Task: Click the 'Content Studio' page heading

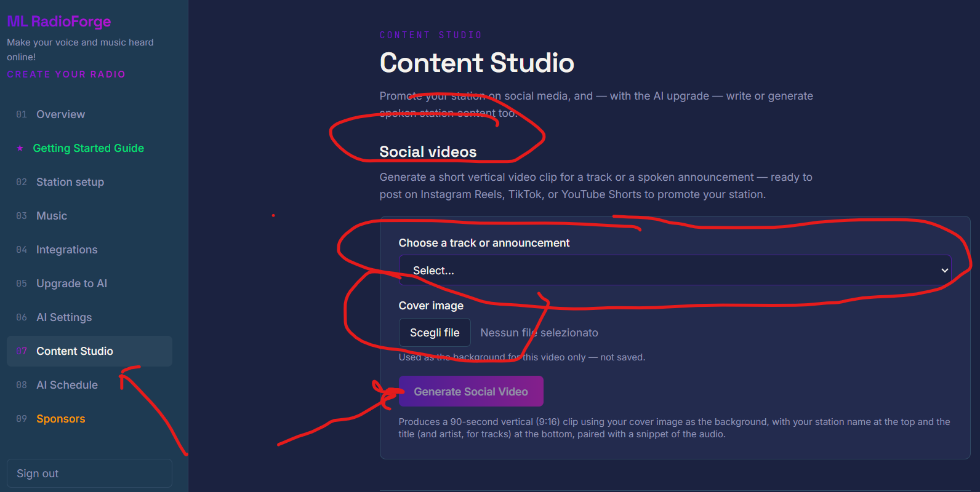Action: coord(477,63)
